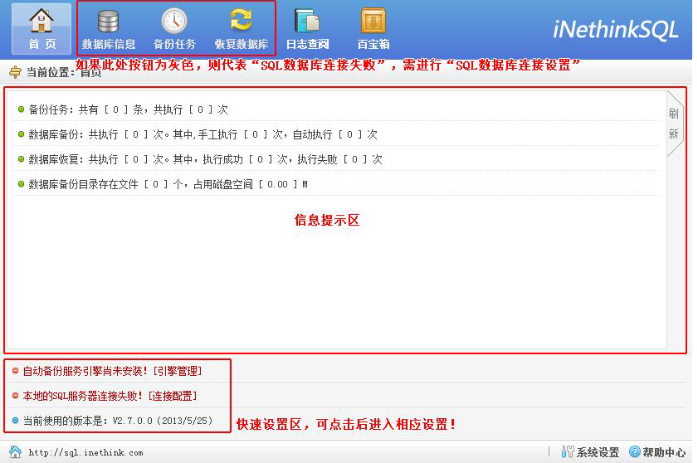
Task: Click the tools icon beside 系统设置
Action: (568, 452)
